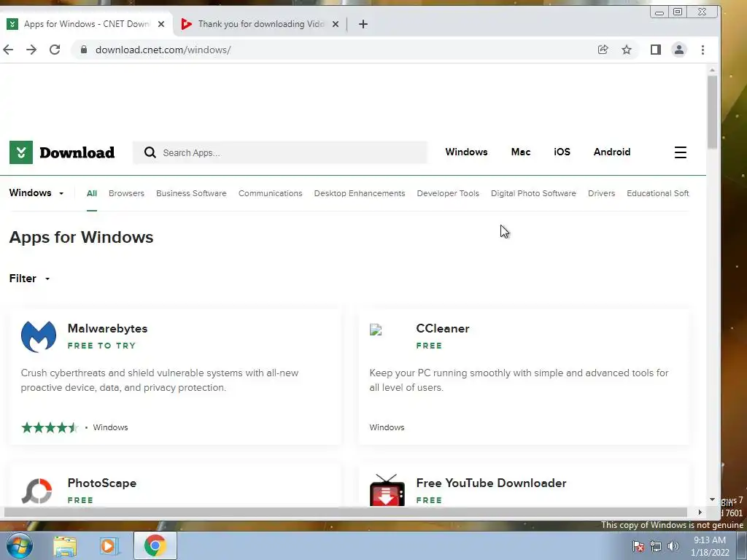747x560 pixels.
Task: Open the Mac platform link
Action: 521,152
